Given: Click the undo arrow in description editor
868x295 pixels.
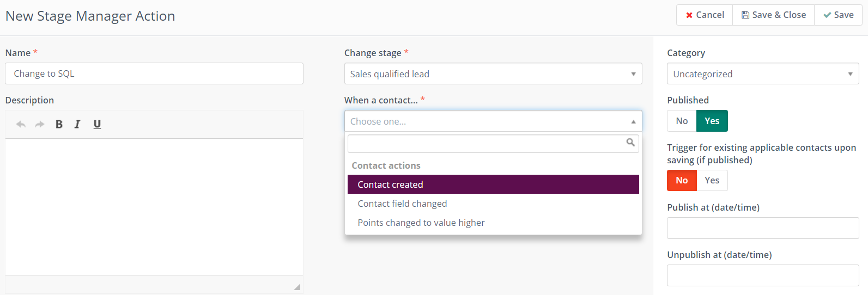Looking at the screenshot, I should pyautogui.click(x=21, y=124).
